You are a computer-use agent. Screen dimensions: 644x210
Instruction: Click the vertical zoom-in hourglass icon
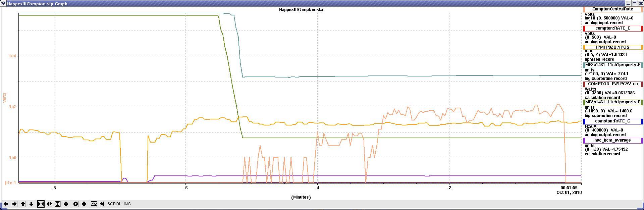coord(58,204)
